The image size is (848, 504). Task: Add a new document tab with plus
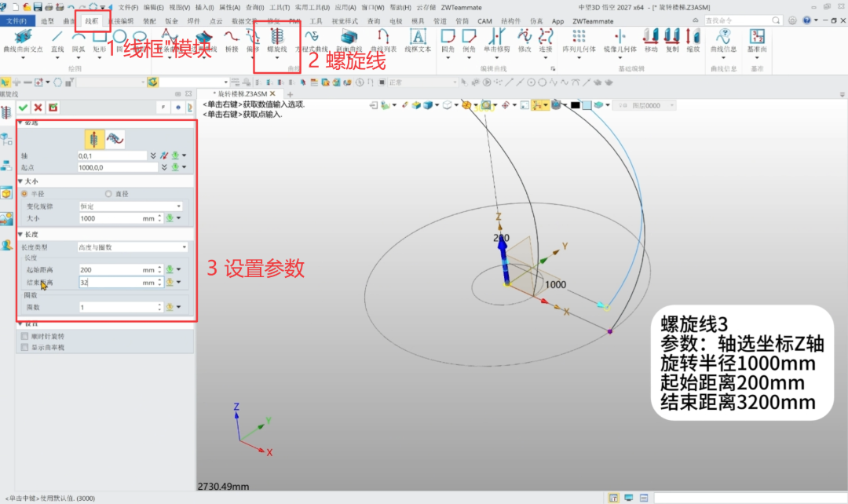click(x=290, y=94)
